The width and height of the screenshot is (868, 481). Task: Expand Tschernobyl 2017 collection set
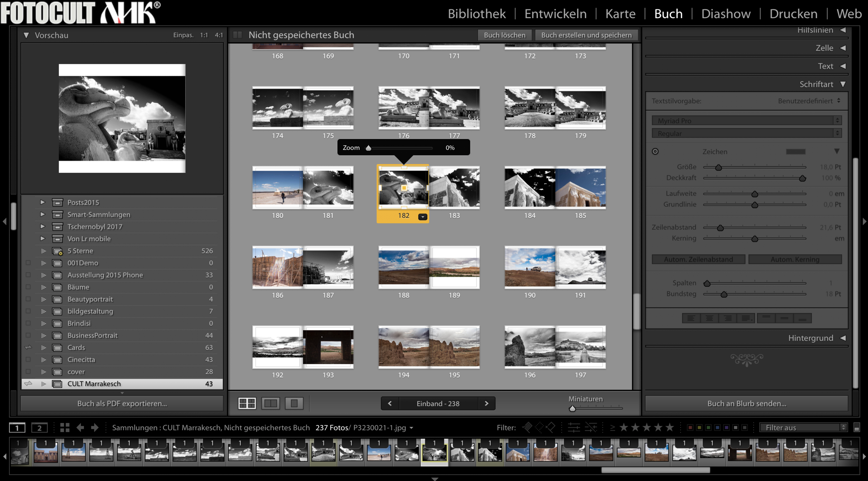pyautogui.click(x=42, y=226)
